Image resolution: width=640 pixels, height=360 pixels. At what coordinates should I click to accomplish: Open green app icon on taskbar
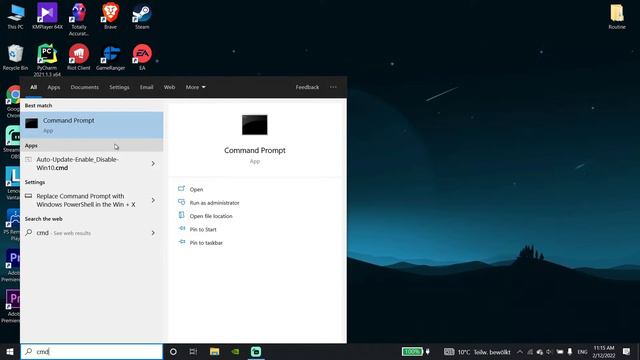click(x=256, y=351)
